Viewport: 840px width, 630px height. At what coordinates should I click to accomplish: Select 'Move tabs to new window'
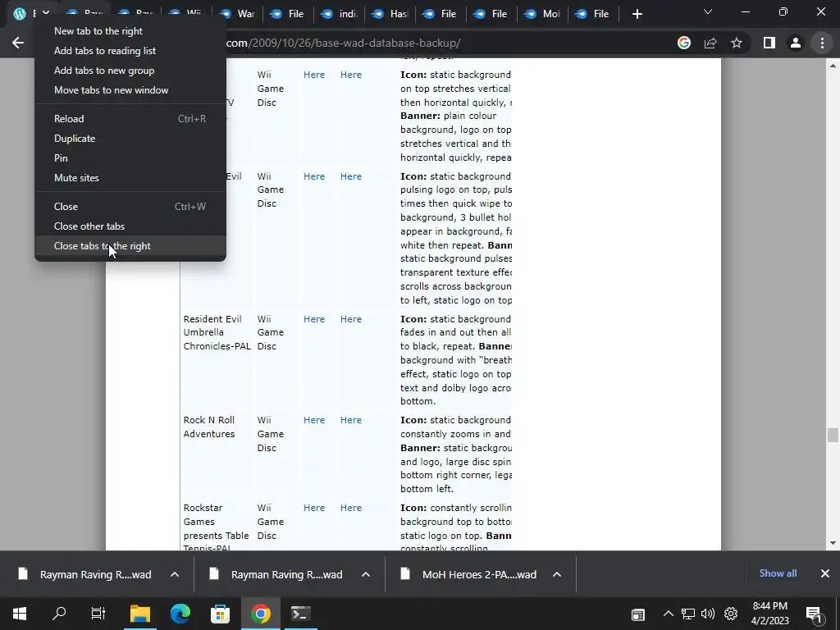point(130,90)
